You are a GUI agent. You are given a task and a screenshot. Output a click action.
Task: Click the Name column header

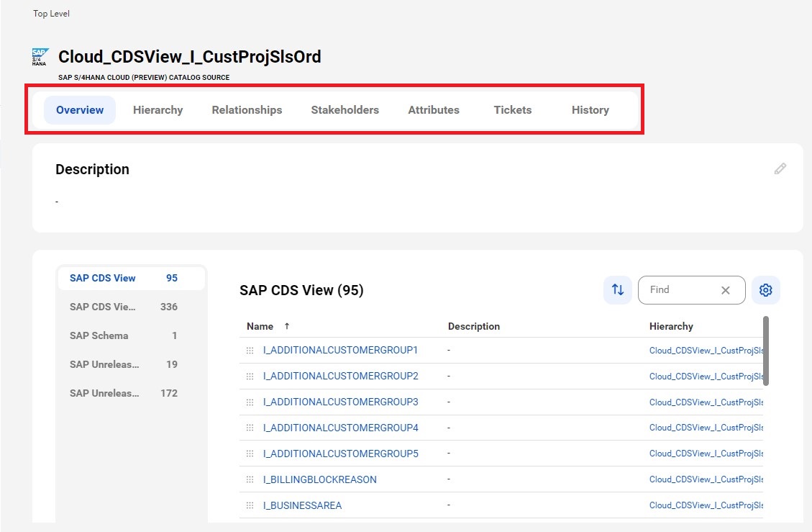(260, 326)
